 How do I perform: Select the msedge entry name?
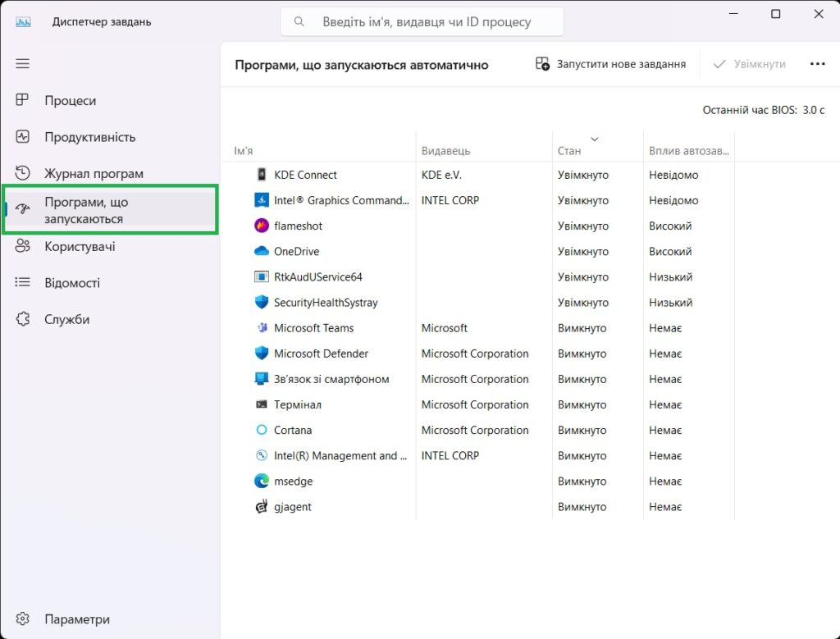[293, 481]
